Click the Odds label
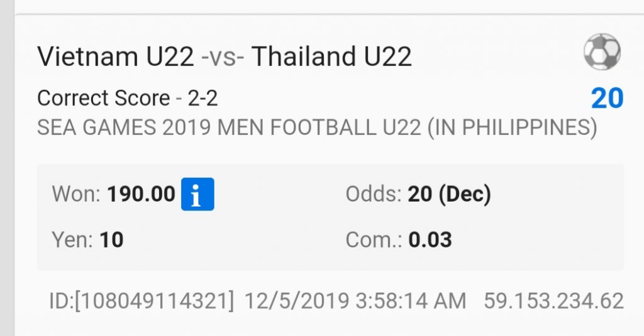This screenshot has width=644, height=336. [x=374, y=193]
